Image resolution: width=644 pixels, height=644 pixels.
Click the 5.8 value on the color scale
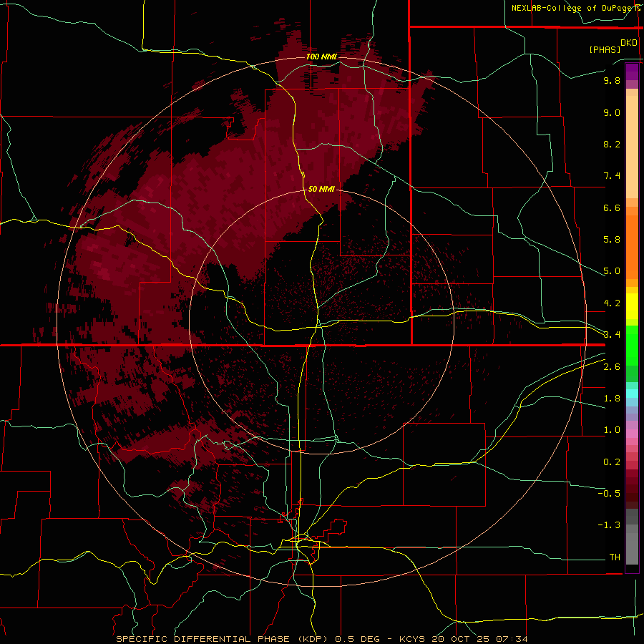click(x=612, y=240)
